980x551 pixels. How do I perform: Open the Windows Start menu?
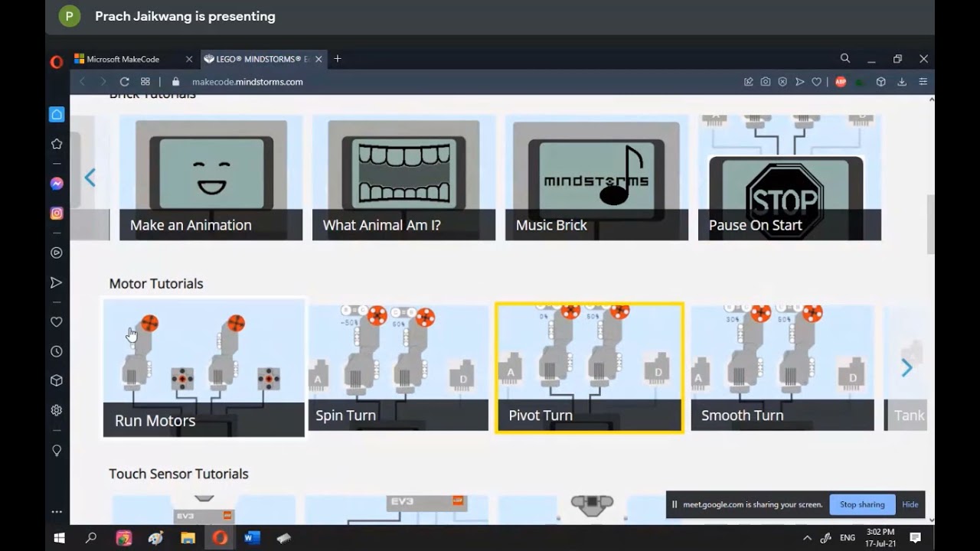point(59,538)
